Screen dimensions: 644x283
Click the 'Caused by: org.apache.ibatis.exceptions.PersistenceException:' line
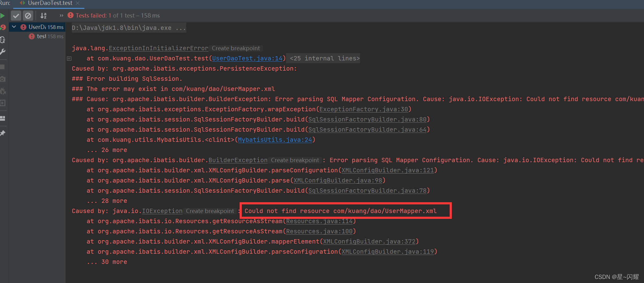(184, 69)
